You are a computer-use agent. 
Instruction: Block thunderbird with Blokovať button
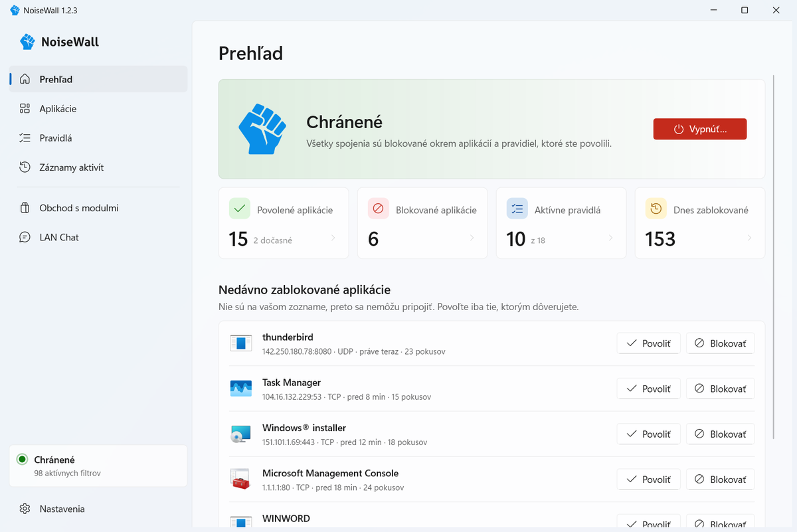[721, 343]
